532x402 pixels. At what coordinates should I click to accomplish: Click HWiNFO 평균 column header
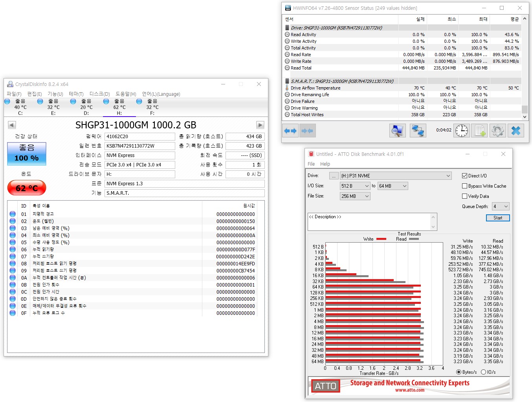506,19
